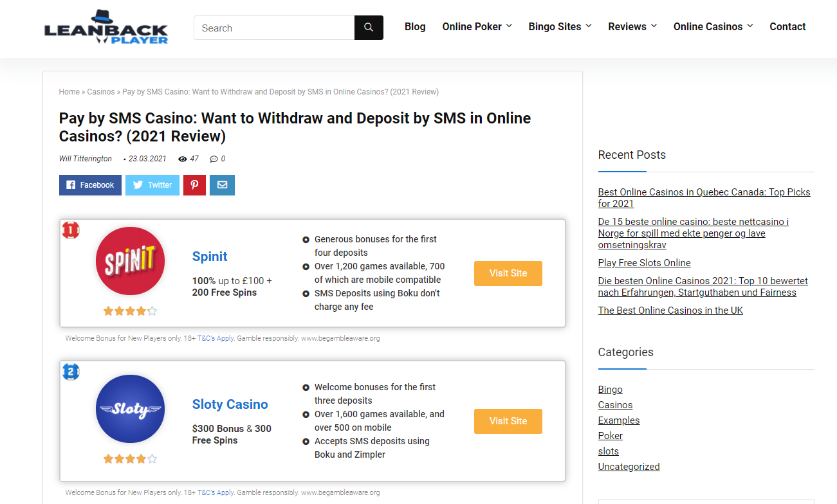
Task: Open Casinos breadcrumb link
Action: (x=101, y=92)
